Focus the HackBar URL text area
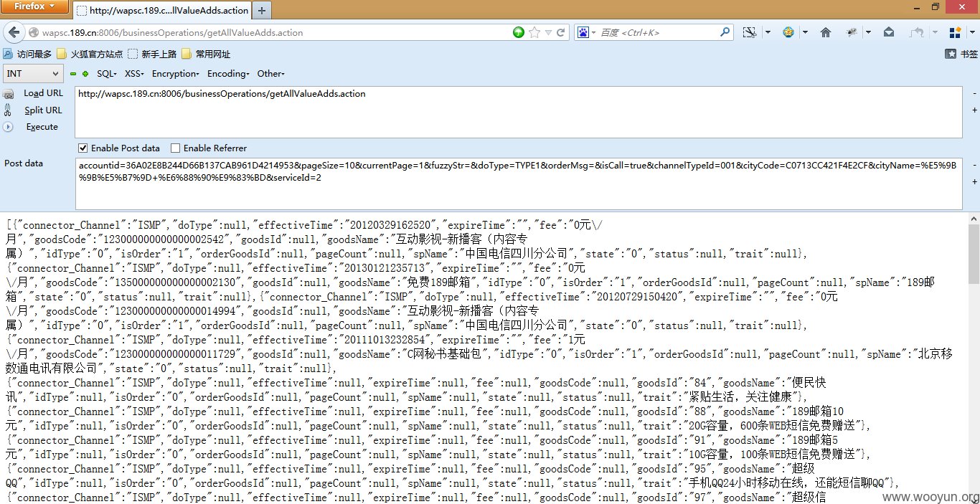The width and height of the screenshot is (980, 504). (x=519, y=112)
